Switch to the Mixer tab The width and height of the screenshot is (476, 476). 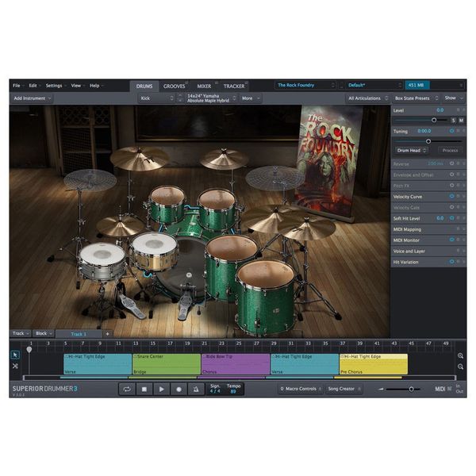click(x=204, y=86)
